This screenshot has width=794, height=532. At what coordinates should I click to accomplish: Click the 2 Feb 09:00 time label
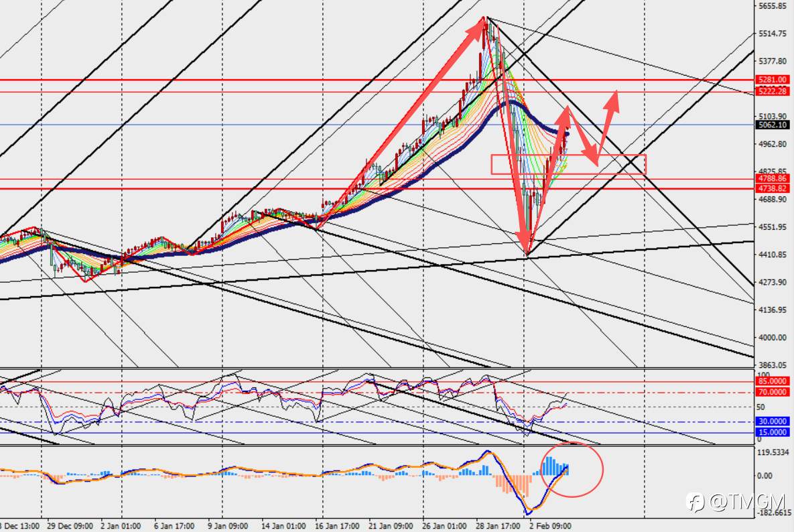pyautogui.click(x=550, y=527)
